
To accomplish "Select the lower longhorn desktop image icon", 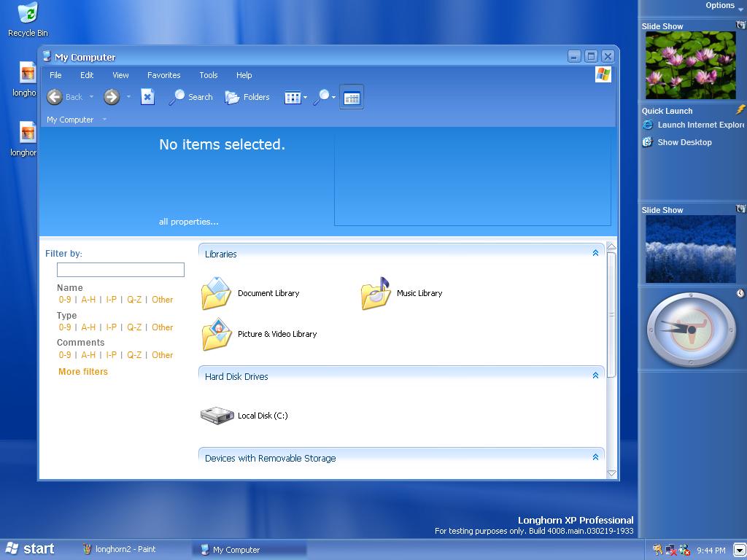I will pos(28,133).
